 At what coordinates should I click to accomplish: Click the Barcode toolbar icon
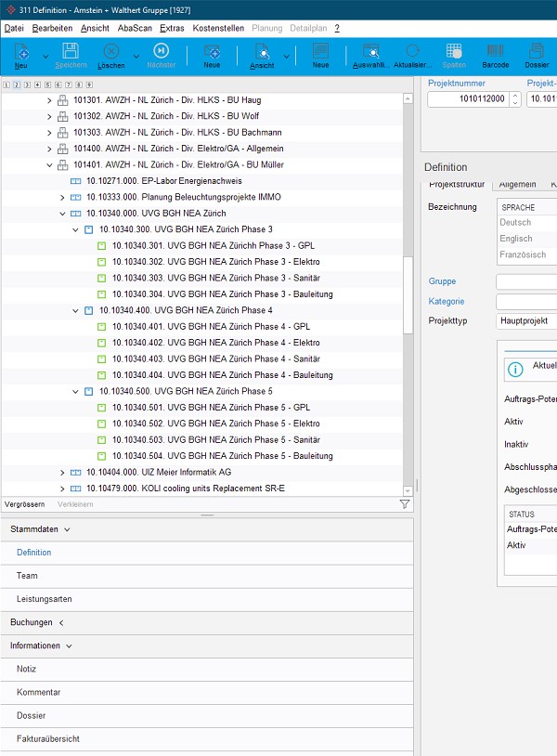pos(495,53)
